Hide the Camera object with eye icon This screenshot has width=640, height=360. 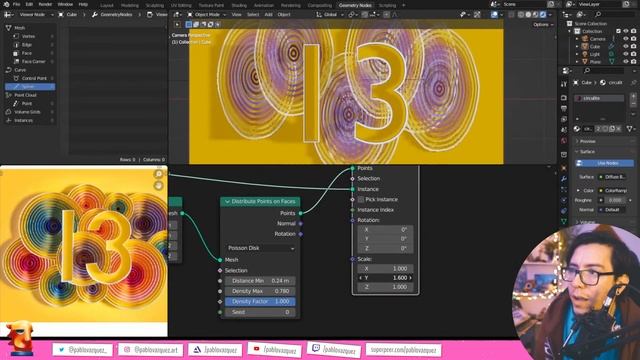click(x=626, y=39)
